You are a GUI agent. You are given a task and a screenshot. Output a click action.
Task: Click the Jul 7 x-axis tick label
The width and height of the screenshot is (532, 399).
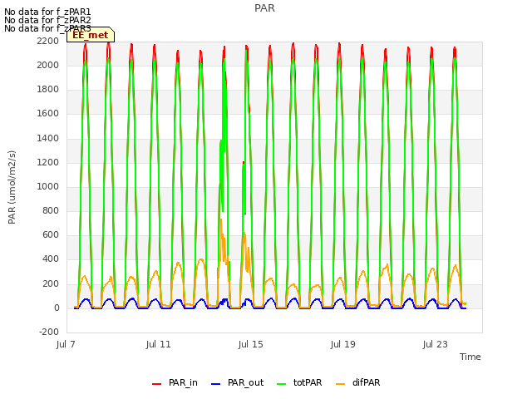click(66, 344)
